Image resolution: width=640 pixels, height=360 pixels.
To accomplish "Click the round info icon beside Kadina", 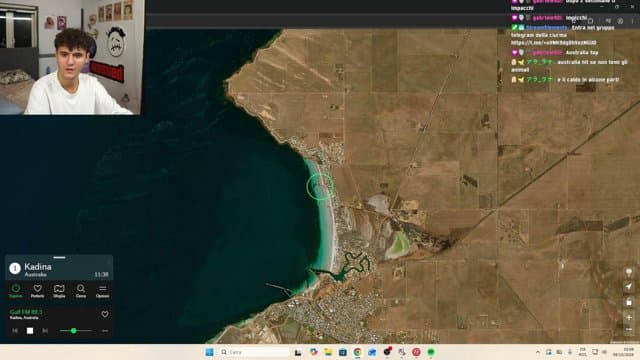I will point(15,268).
